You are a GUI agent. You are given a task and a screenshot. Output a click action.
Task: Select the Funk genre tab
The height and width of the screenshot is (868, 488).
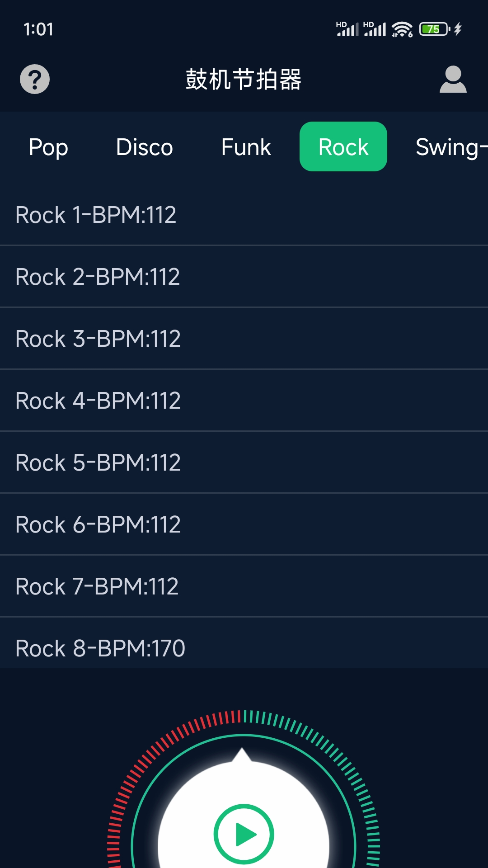click(x=246, y=147)
